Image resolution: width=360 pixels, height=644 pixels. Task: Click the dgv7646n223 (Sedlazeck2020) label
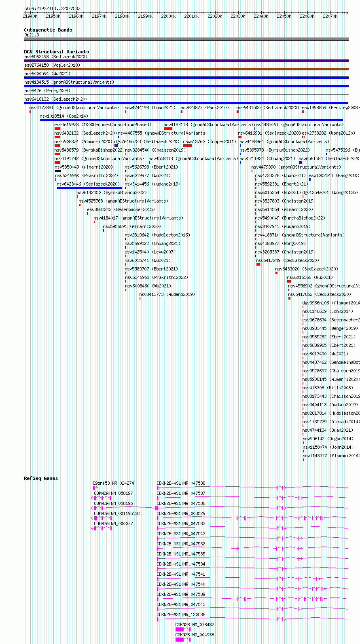tap(147, 141)
